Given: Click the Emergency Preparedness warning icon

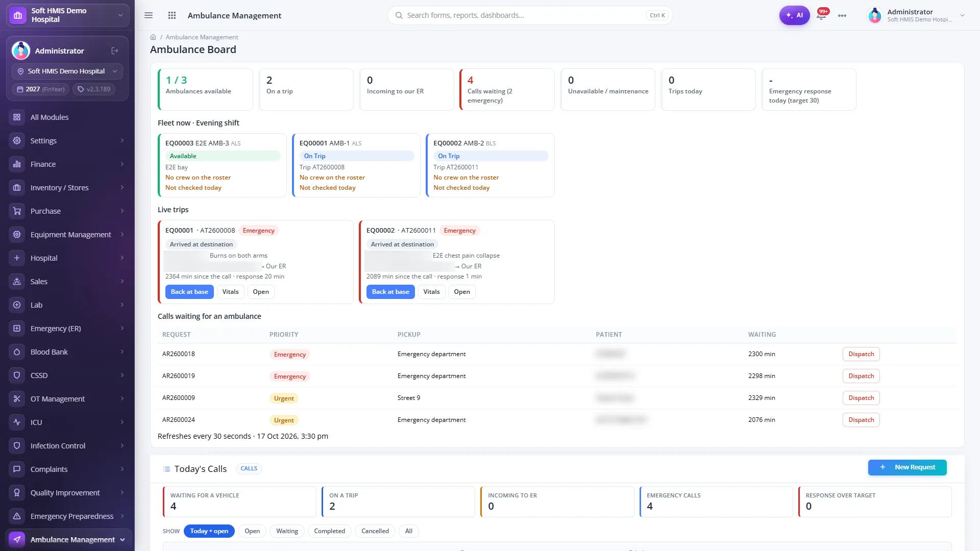Looking at the screenshot, I should (x=17, y=516).
